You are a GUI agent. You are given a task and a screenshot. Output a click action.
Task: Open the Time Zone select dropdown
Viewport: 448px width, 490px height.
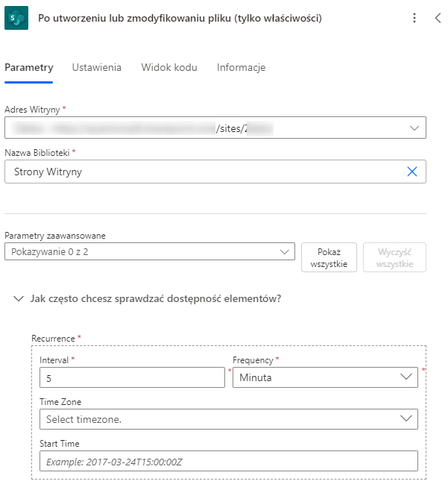click(x=228, y=419)
